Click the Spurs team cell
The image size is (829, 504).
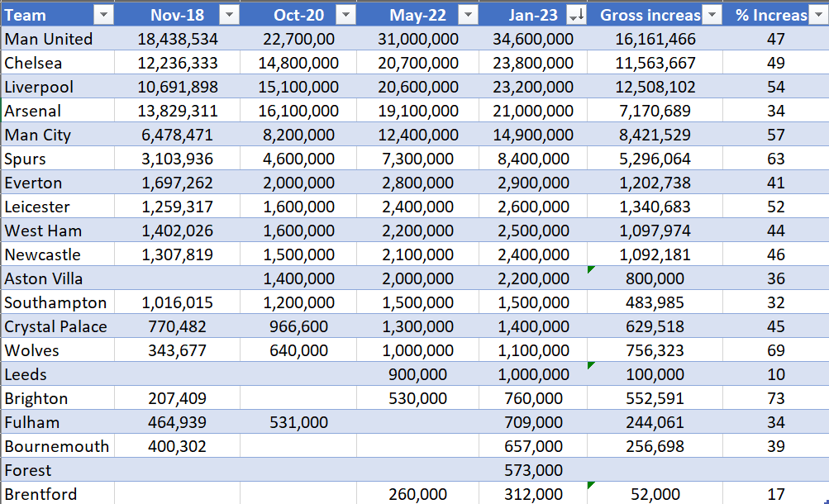pos(58,159)
